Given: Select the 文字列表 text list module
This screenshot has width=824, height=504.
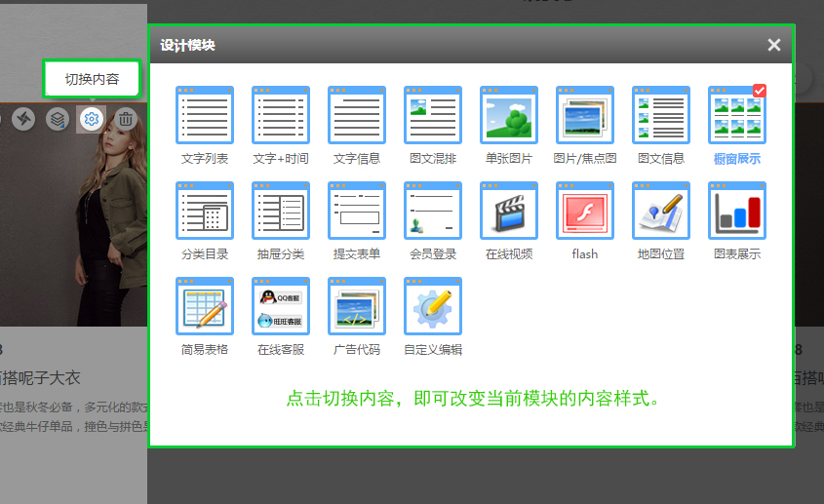Looking at the screenshot, I should [205, 116].
